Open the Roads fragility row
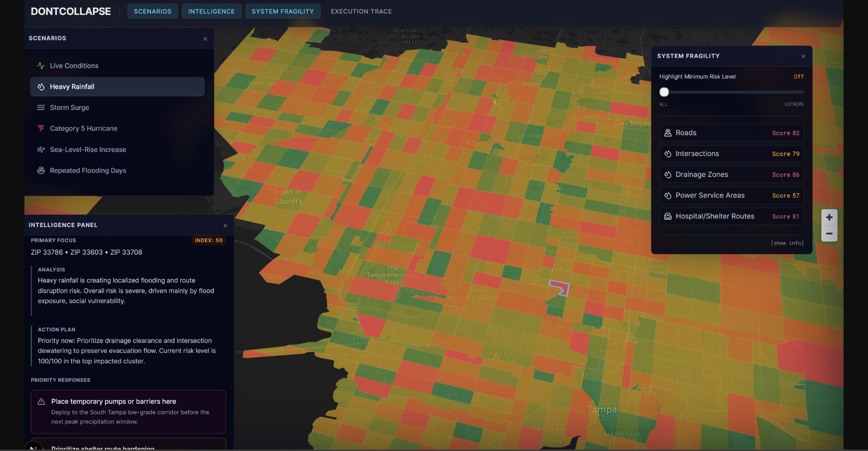The height and width of the screenshot is (451, 868). point(731,133)
